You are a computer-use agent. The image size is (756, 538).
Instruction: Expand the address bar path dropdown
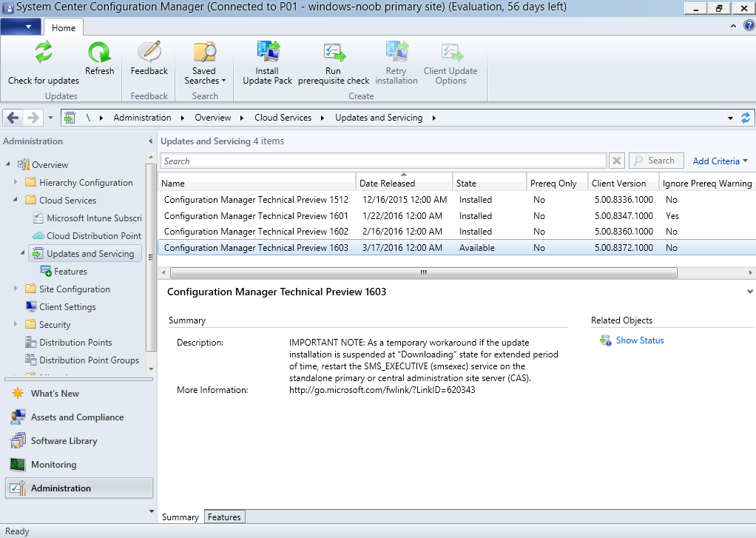tap(730, 118)
